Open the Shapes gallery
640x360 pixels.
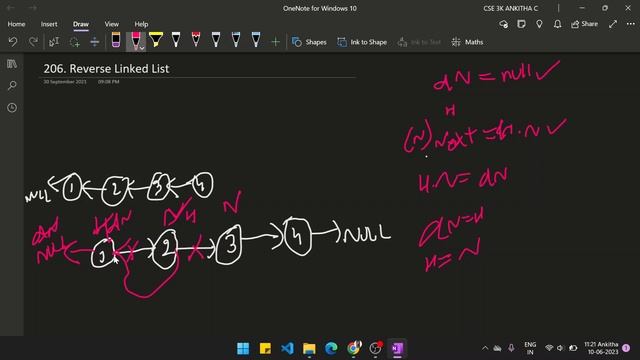(x=309, y=42)
